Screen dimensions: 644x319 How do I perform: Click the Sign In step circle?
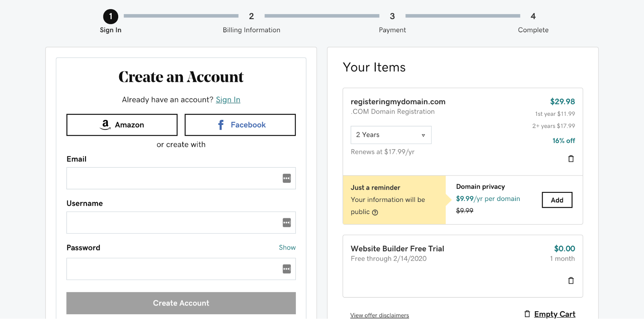(110, 16)
